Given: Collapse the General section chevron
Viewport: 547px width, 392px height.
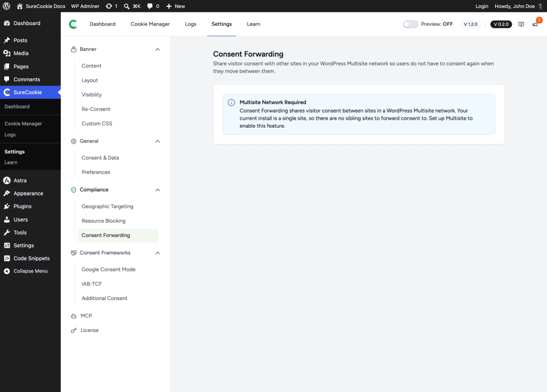Looking at the screenshot, I should pos(158,141).
